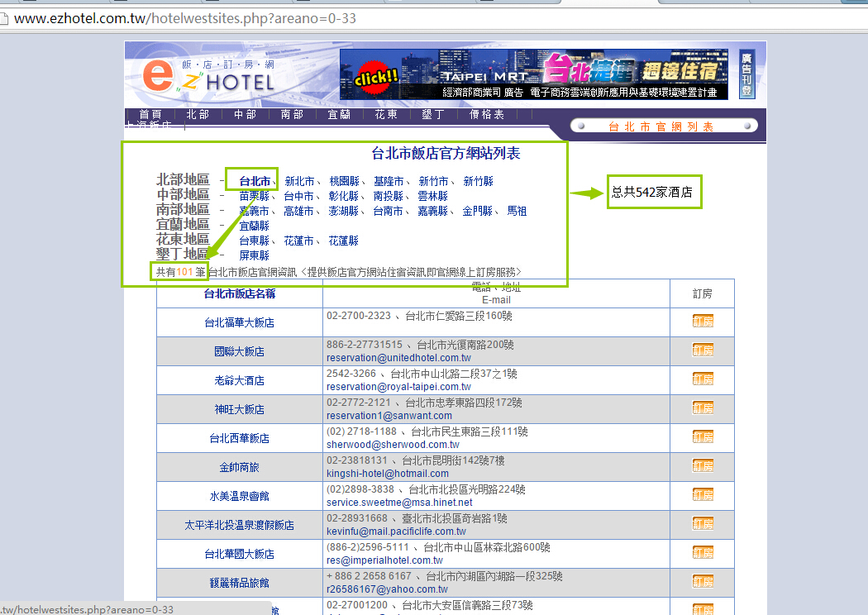Select the 苗栗縣 region link
Screen dimensions: 868x615
tap(255, 196)
